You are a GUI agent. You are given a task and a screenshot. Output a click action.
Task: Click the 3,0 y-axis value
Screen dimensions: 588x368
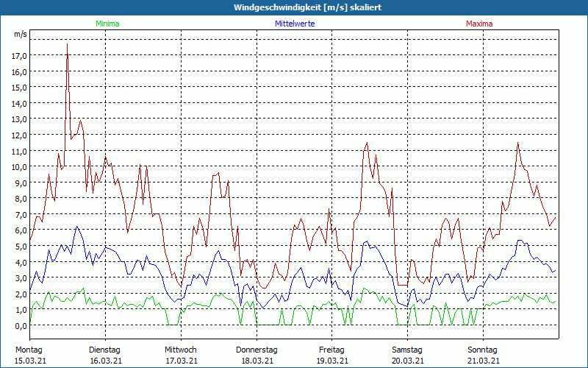(x=21, y=278)
